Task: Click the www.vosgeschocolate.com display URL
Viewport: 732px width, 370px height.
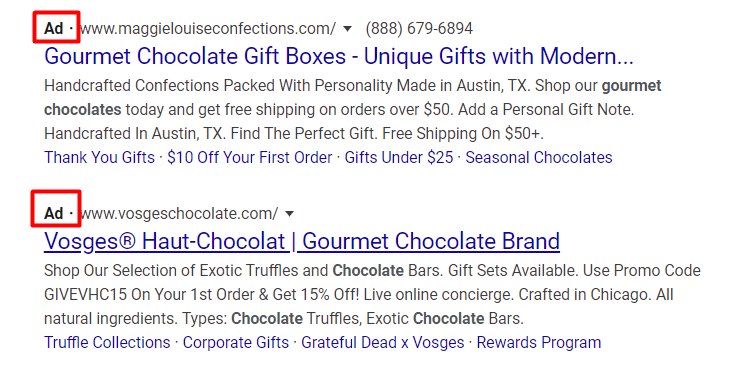Action: coord(179,213)
